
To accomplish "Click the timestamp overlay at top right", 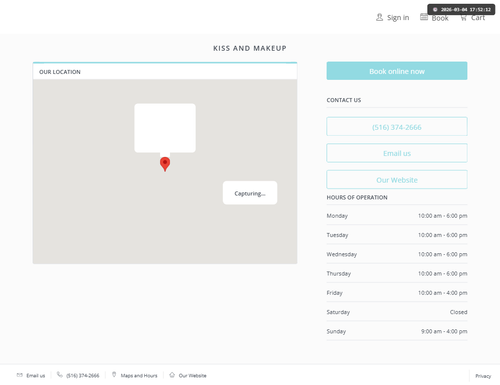I will coord(461,9).
